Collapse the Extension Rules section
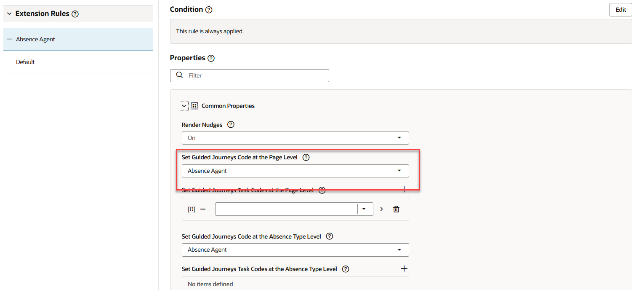 (x=9, y=14)
